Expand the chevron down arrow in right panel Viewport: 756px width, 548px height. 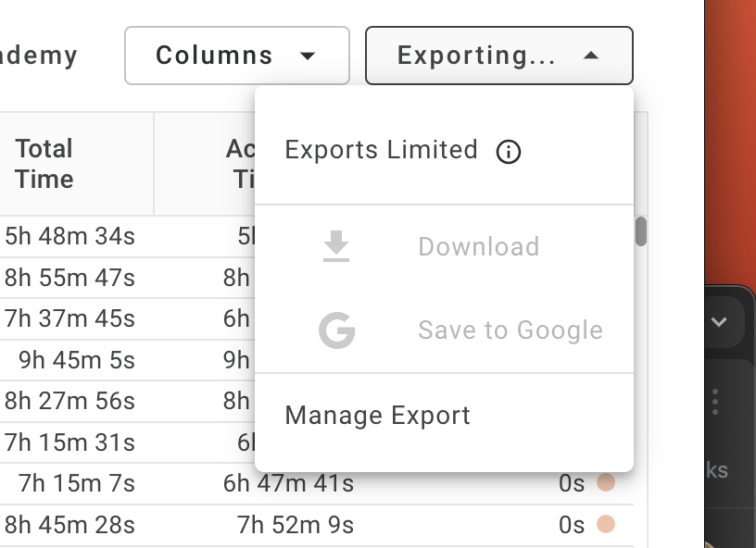pos(719,321)
